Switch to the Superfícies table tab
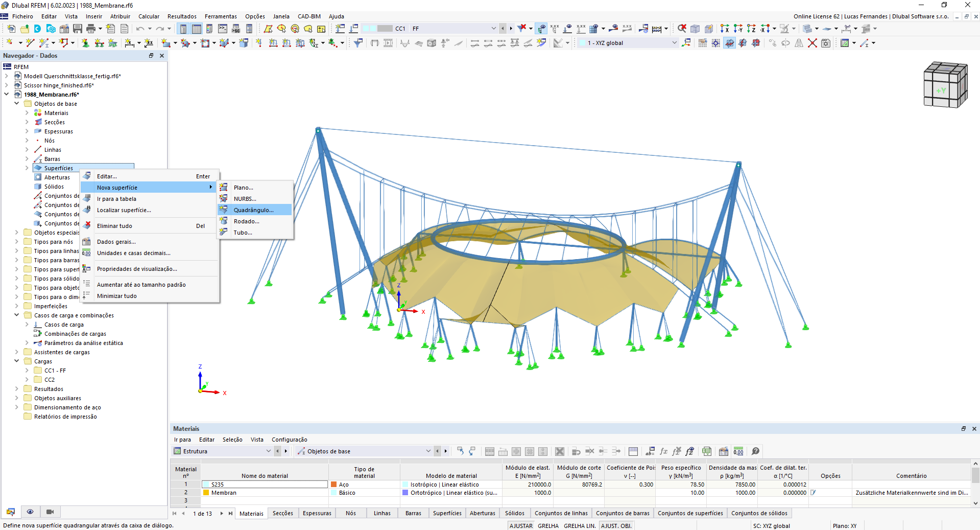The image size is (980, 530). pos(447,513)
